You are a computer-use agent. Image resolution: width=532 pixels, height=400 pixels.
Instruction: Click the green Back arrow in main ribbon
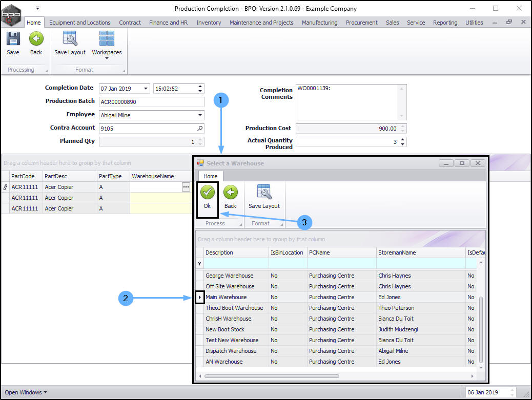coord(36,39)
